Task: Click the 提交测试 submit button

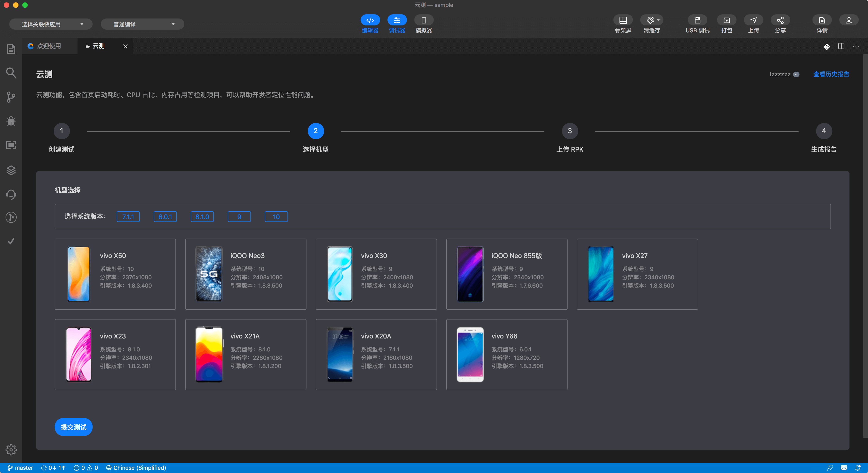Action: 73,427
